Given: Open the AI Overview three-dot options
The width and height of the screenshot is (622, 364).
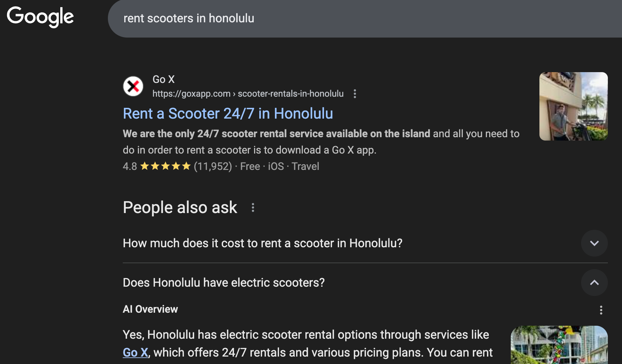Looking at the screenshot, I should (601, 310).
